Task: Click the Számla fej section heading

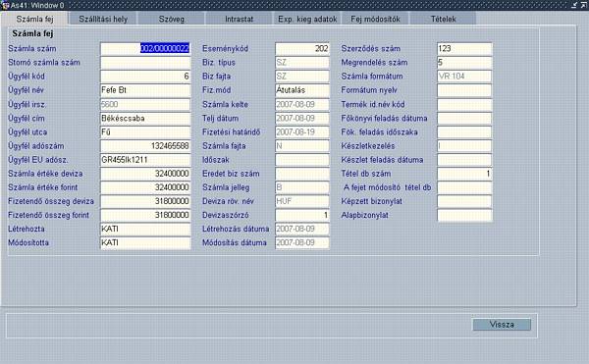Action: 32,33
